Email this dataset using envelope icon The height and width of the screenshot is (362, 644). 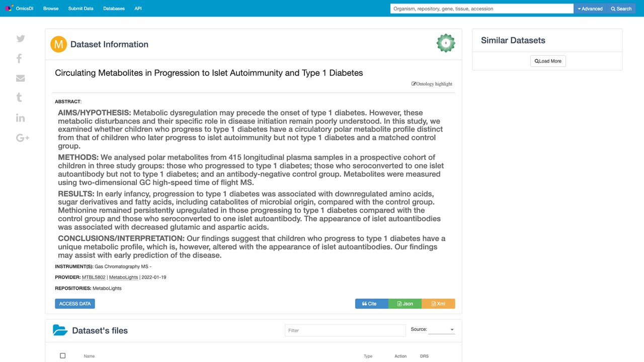click(21, 78)
